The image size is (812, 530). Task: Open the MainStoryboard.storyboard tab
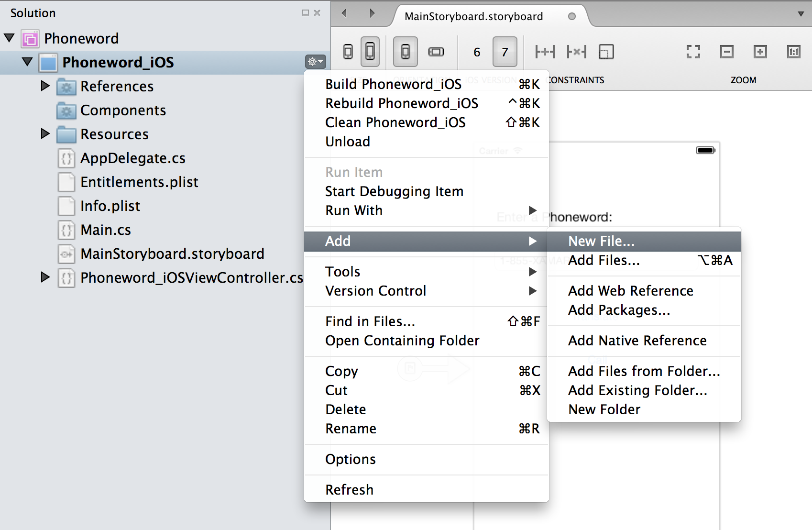point(473,16)
